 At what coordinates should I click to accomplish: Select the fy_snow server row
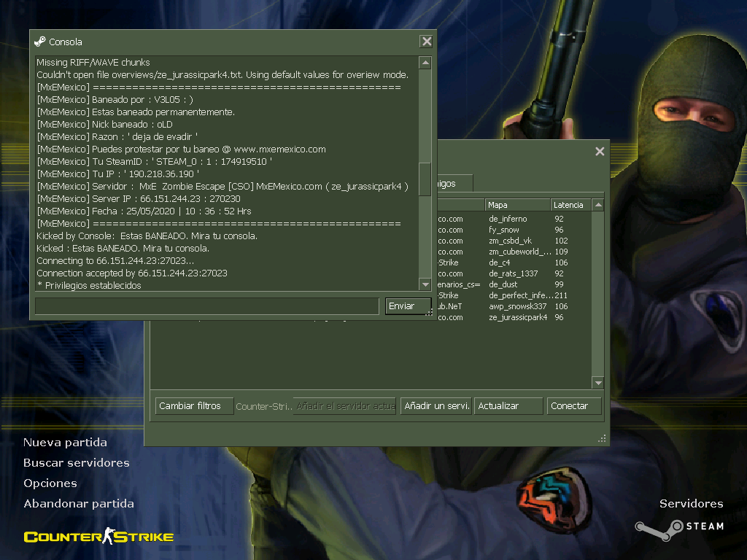(514, 230)
